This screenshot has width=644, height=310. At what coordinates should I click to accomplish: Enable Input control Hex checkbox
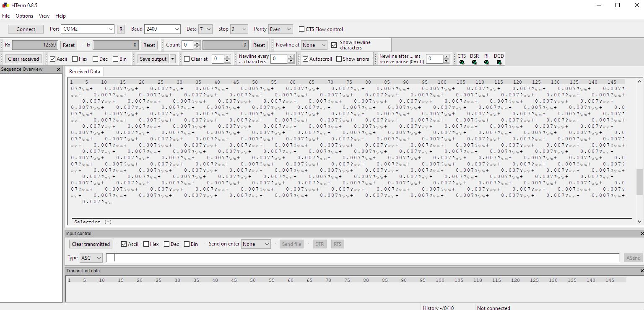click(x=146, y=244)
